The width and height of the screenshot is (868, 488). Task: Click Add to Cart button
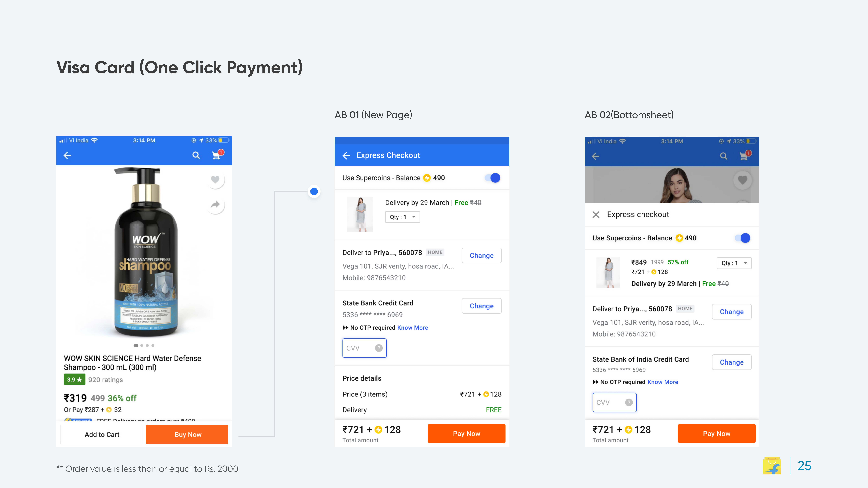pyautogui.click(x=101, y=434)
